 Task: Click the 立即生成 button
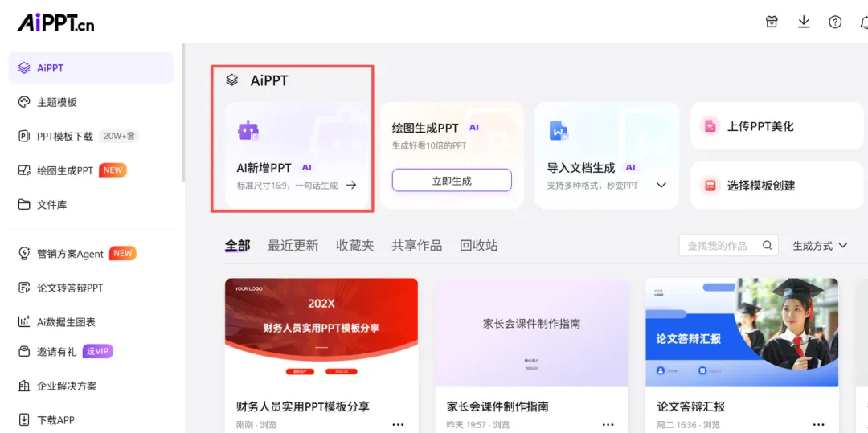coord(452,180)
